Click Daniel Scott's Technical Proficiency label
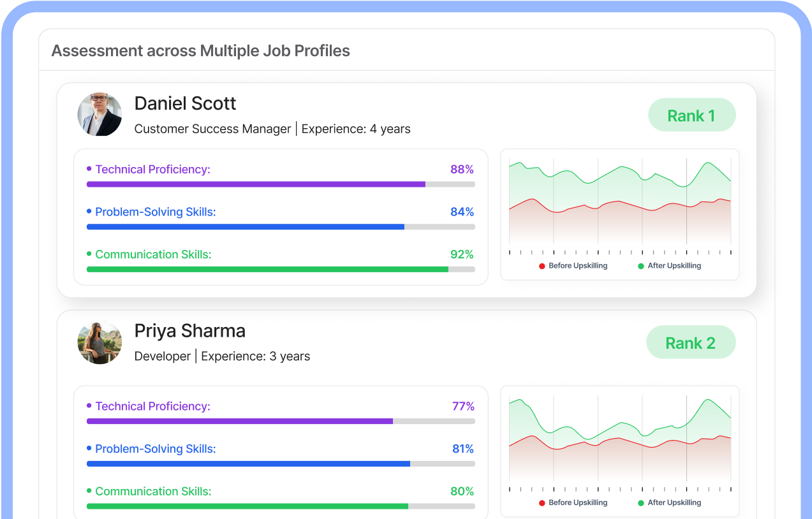This screenshot has height=519, width=812. point(153,170)
